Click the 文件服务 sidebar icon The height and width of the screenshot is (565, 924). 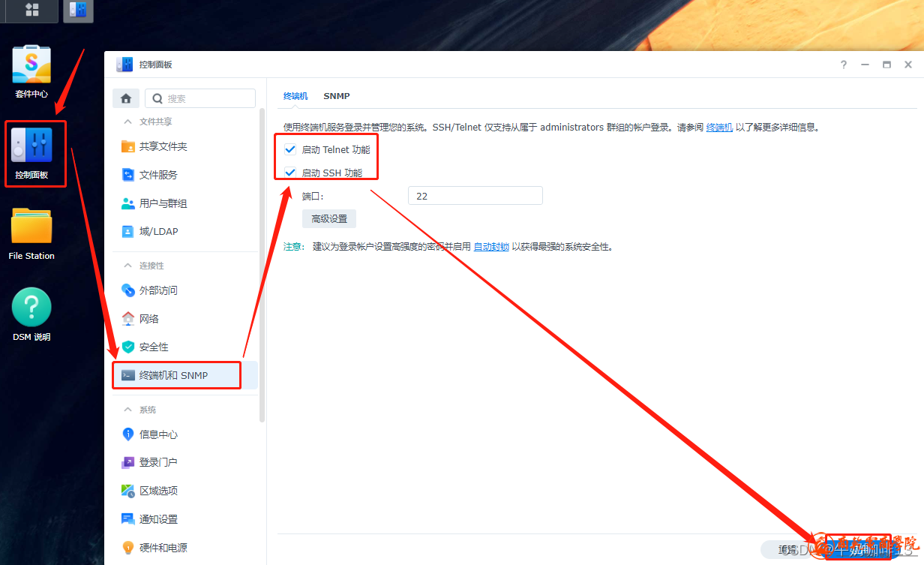[128, 175]
